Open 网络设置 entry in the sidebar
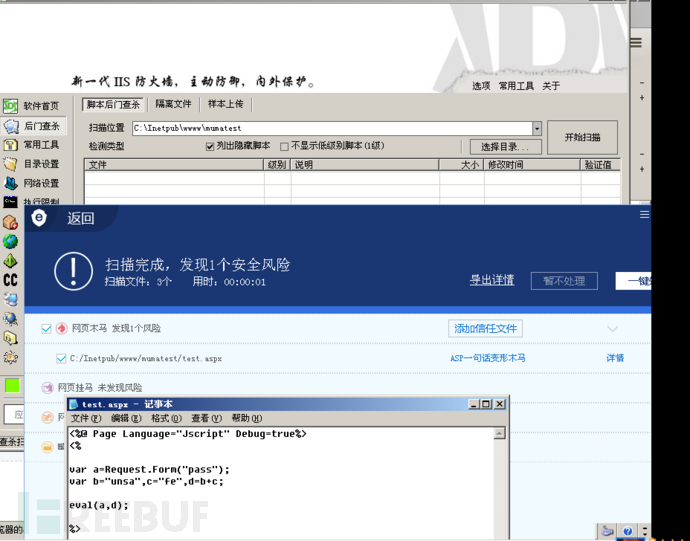 (x=31, y=183)
